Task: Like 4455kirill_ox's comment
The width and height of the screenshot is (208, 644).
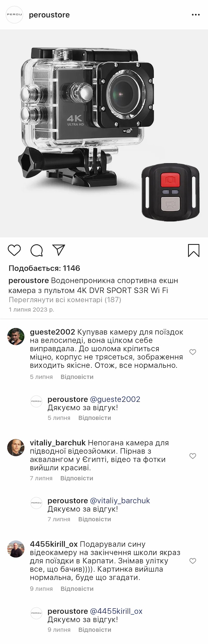Action: tap(193, 561)
